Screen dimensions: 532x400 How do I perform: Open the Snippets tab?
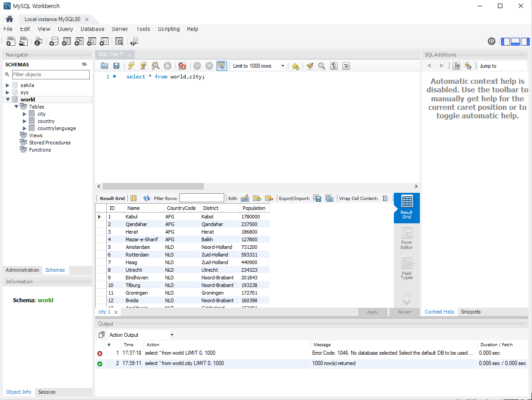click(x=471, y=312)
